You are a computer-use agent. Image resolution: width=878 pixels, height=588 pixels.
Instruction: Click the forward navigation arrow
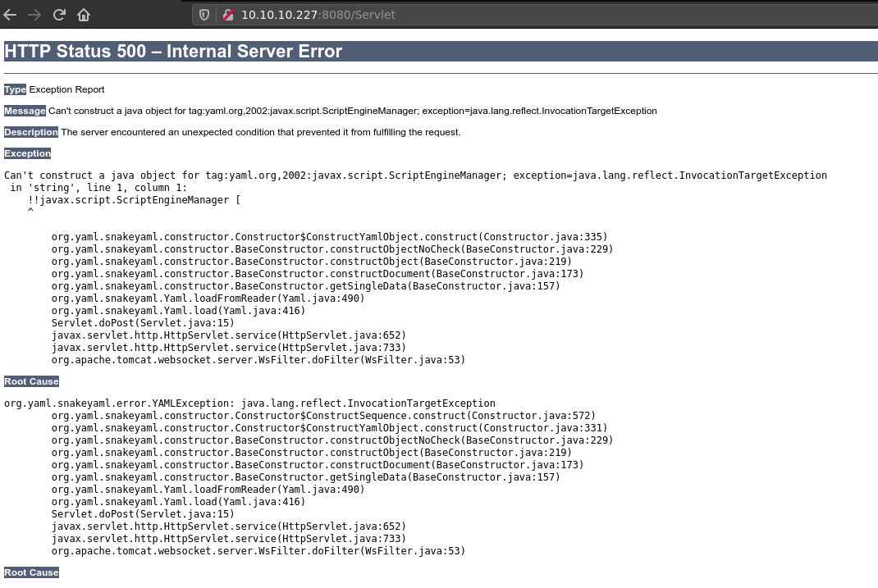(x=34, y=15)
